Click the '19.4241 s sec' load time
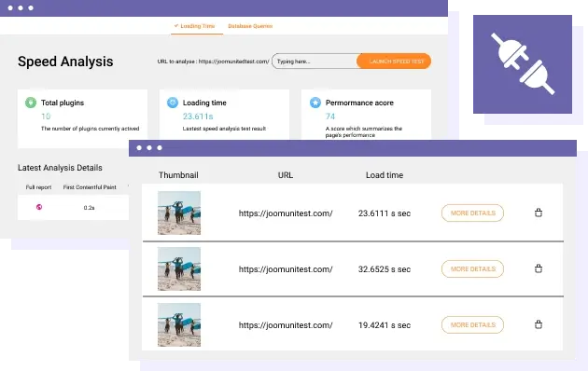 point(385,325)
